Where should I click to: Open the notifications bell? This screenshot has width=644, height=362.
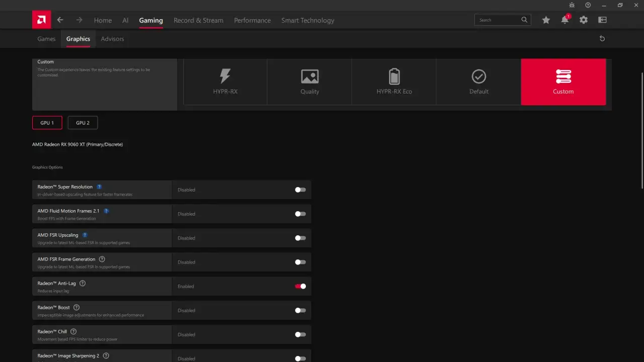(565, 20)
